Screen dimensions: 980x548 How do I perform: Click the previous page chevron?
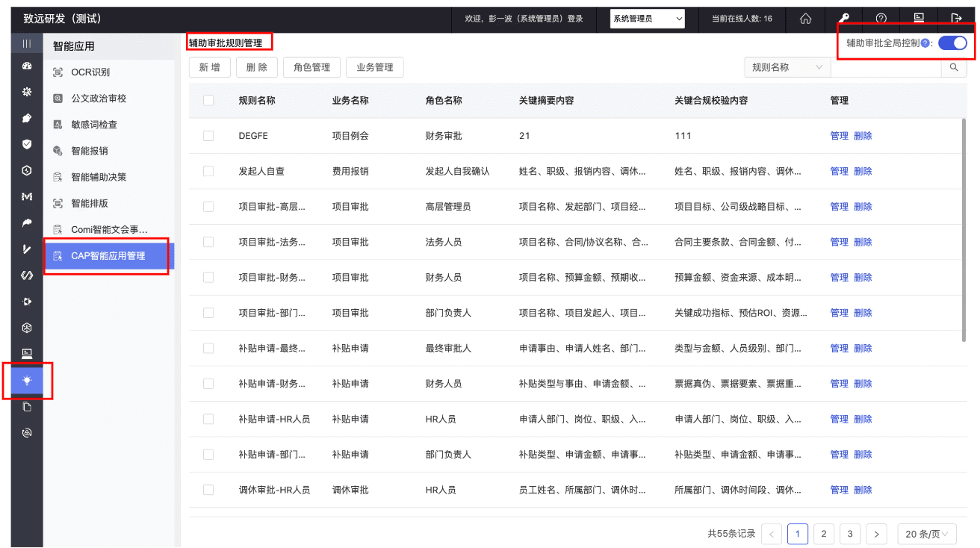tap(772, 534)
